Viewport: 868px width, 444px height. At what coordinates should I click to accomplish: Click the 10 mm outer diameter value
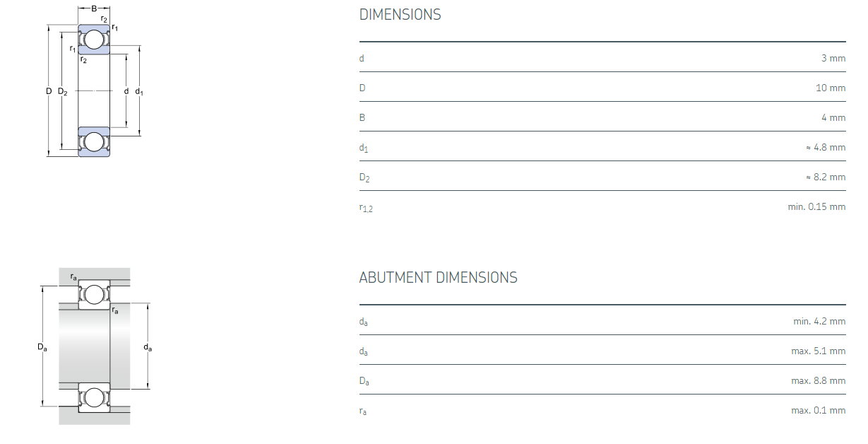point(830,88)
